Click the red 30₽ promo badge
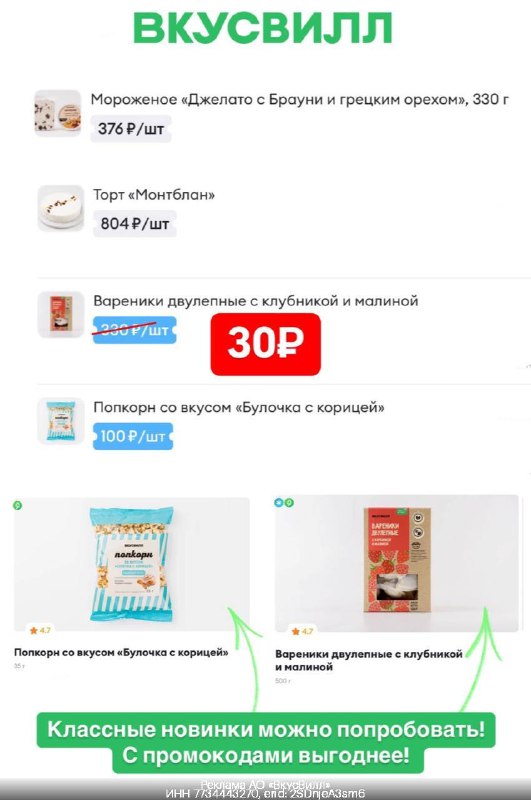531x800 pixels. 265,344
